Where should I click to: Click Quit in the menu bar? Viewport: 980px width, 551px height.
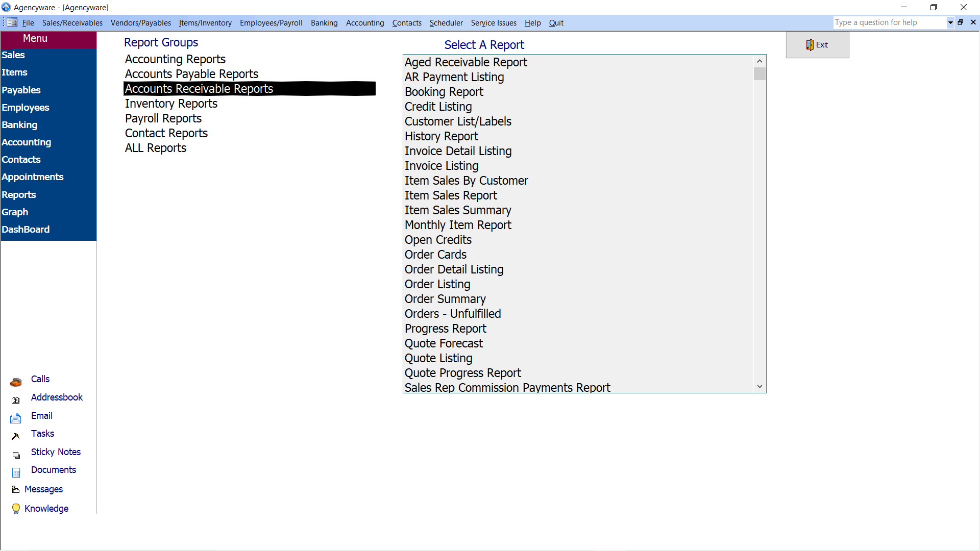556,23
